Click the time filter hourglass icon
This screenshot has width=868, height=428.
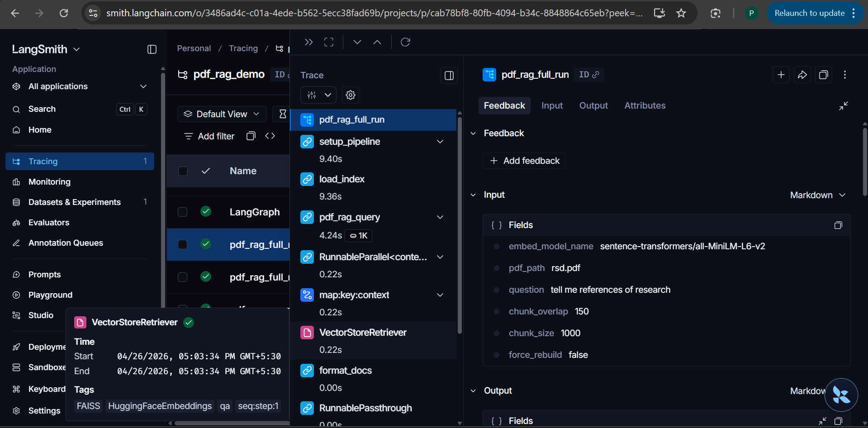pos(283,114)
